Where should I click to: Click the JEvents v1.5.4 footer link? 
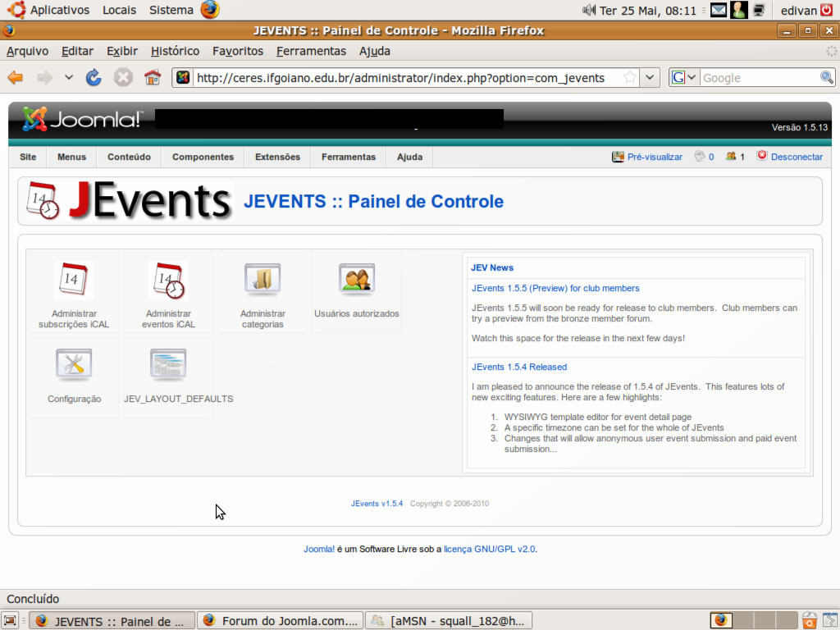pyautogui.click(x=377, y=504)
